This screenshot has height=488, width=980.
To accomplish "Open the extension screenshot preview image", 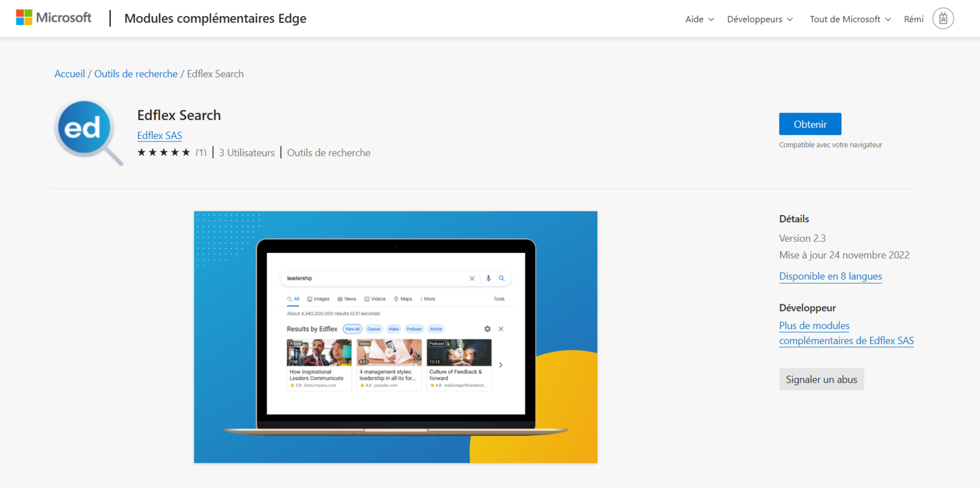I will tap(396, 337).
